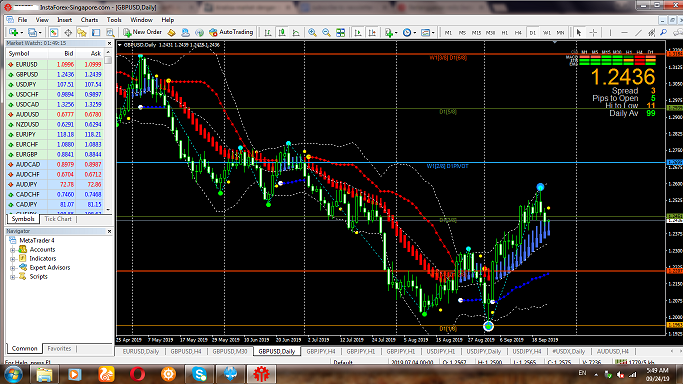Click the magnifier search icon in toolbar
The height and width of the screenshot is (384, 683).
click(664, 32)
